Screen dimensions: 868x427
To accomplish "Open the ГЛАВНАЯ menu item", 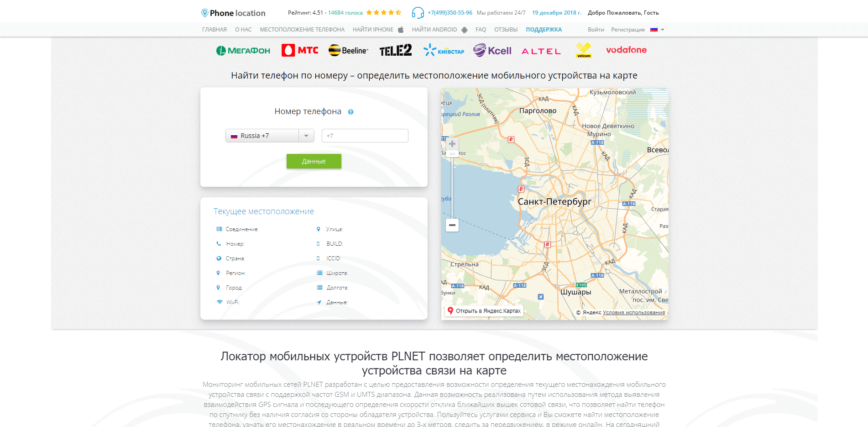I will [214, 30].
